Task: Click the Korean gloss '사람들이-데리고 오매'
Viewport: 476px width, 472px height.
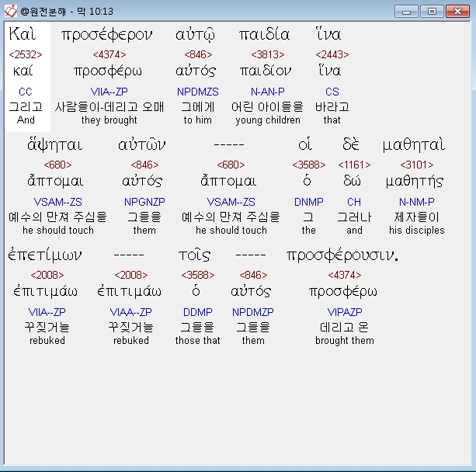Action: tap(109, 107)
